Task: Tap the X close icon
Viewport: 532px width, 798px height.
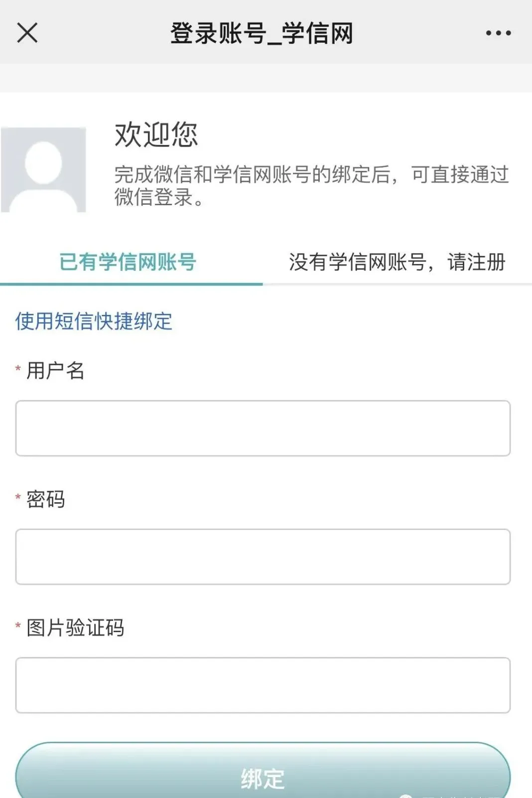Action: pos(27,33)
